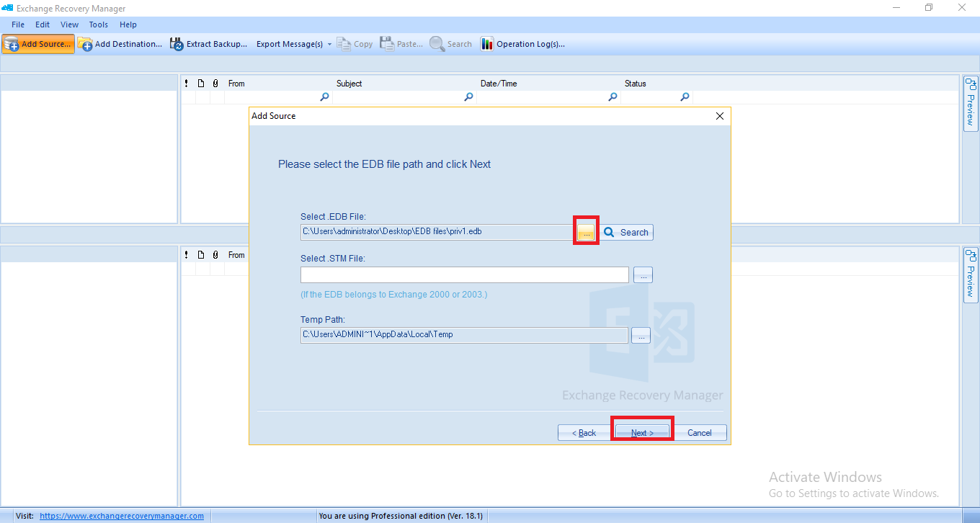This screenshot has width=980, height=523.
Task: Click the Temp Path text field
Action: pos(464,335)
